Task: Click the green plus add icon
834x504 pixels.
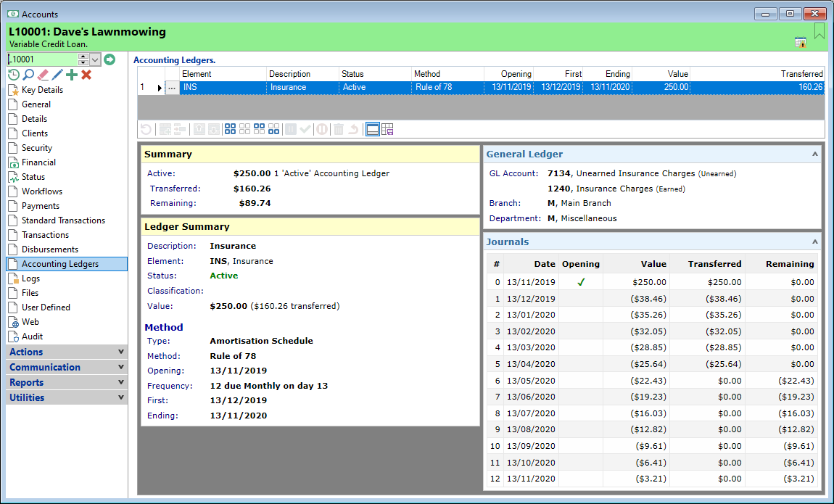Action: [72, 75]
